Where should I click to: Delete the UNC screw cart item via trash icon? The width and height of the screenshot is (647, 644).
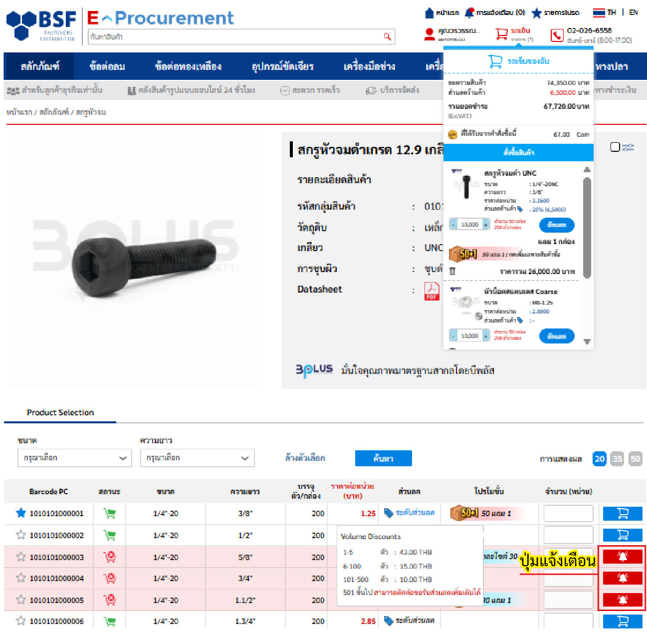coord(452,271)
